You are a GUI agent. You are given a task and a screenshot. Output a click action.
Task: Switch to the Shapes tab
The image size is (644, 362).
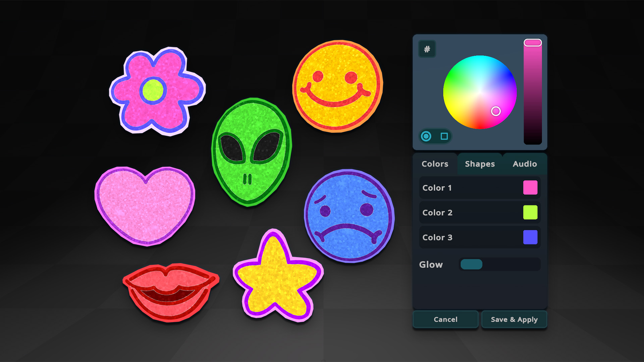[x=480, y=164]
